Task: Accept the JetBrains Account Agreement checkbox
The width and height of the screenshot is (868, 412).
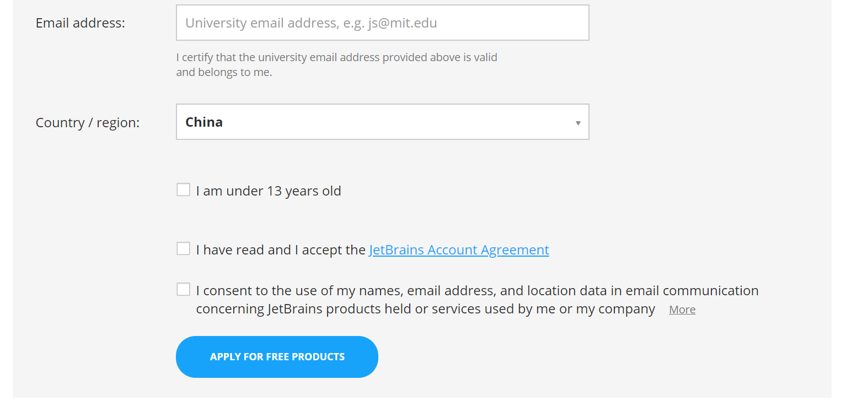Action: [x=183, y=248]
